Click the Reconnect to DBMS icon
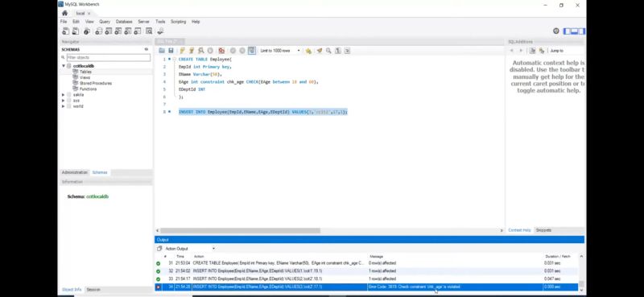644x297 pixels. coord(160,31)
